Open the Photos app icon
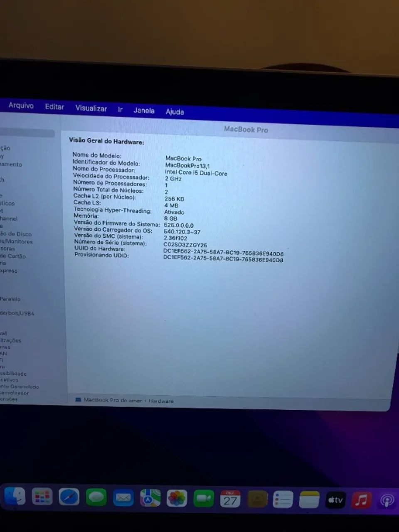Screen dimensions: 399x532 point(177,498)
